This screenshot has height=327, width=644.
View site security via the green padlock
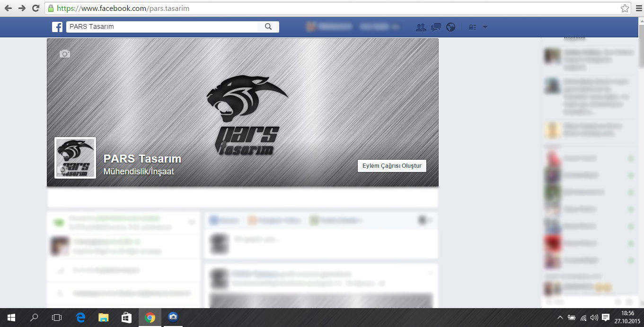tap(51, 8)
